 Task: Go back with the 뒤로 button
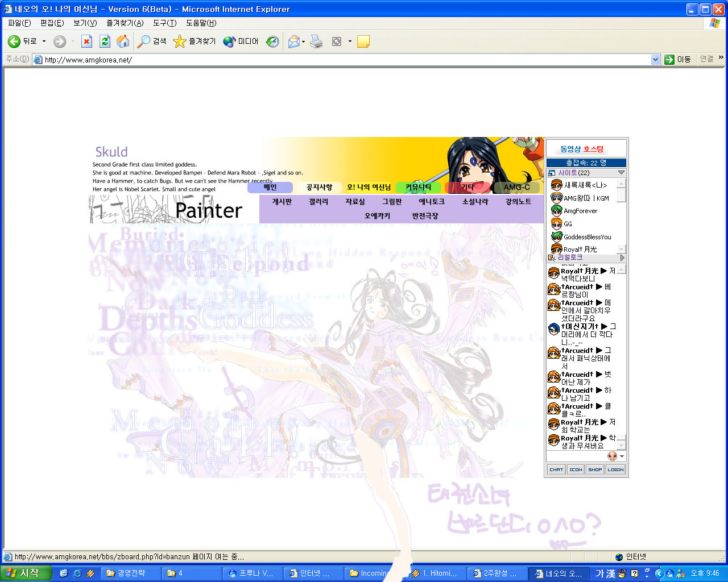click(22, 41)
